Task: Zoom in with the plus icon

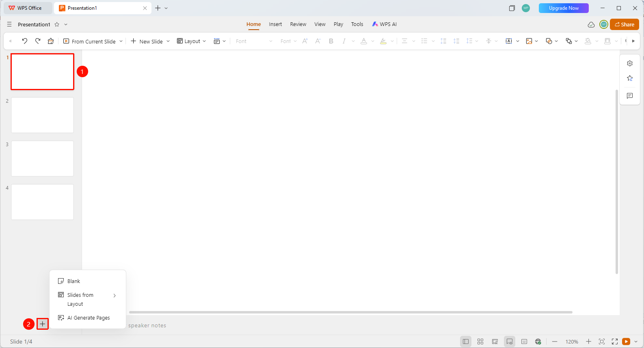Action: [x=588, y=342]
